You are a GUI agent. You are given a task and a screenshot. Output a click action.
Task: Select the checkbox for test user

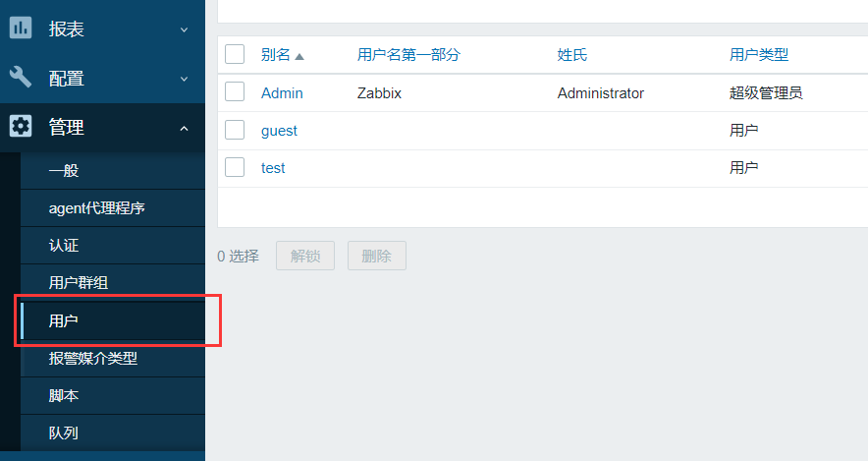[235, 167]
